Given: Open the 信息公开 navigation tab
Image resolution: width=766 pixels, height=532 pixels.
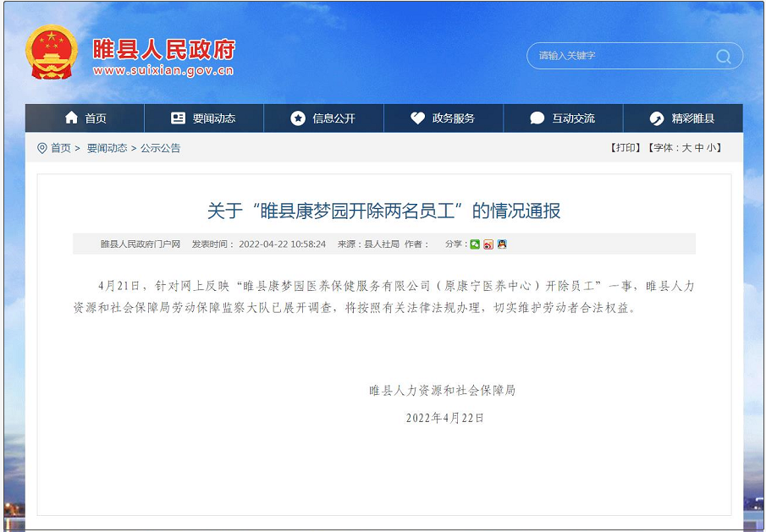Looking at the screenshot, I should click(x=323, y=118).
